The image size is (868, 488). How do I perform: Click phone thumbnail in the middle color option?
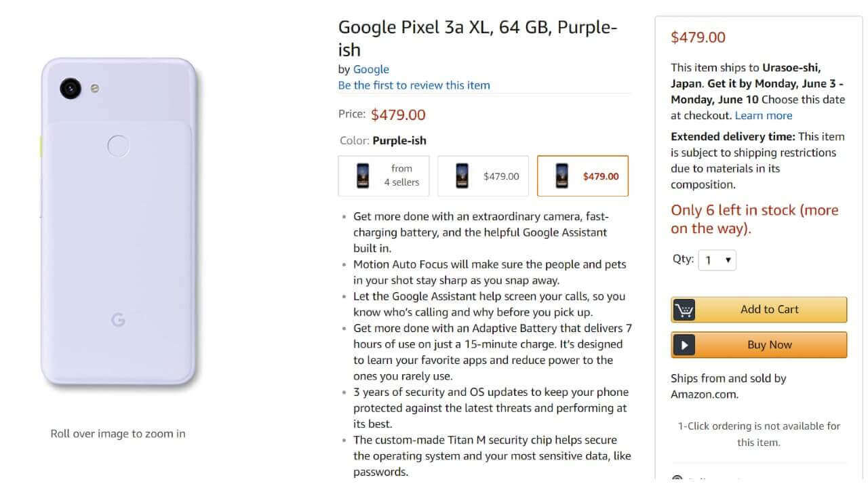[462, 176]
